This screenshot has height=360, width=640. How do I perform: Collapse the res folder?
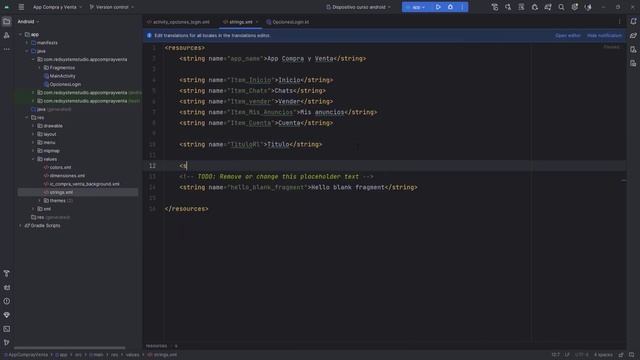[x=27, y=118]
